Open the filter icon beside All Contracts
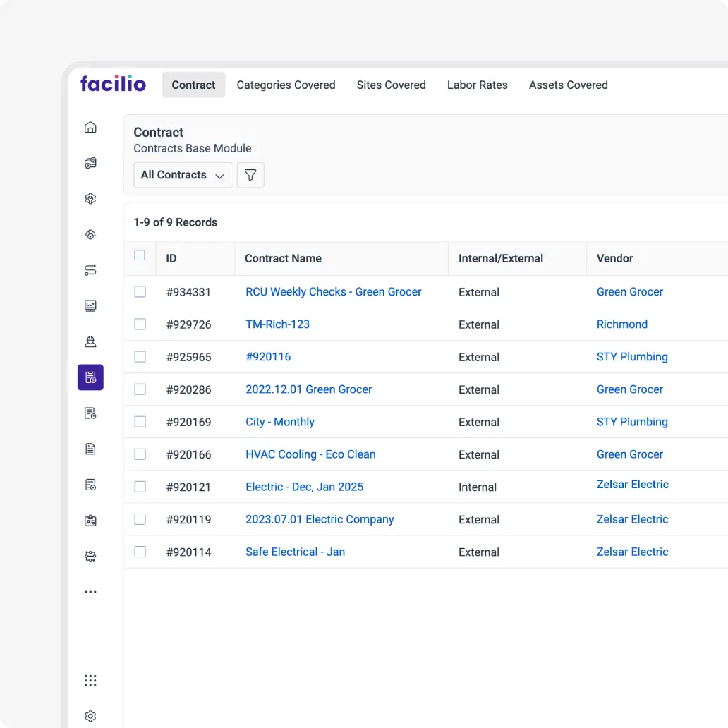 250,174
